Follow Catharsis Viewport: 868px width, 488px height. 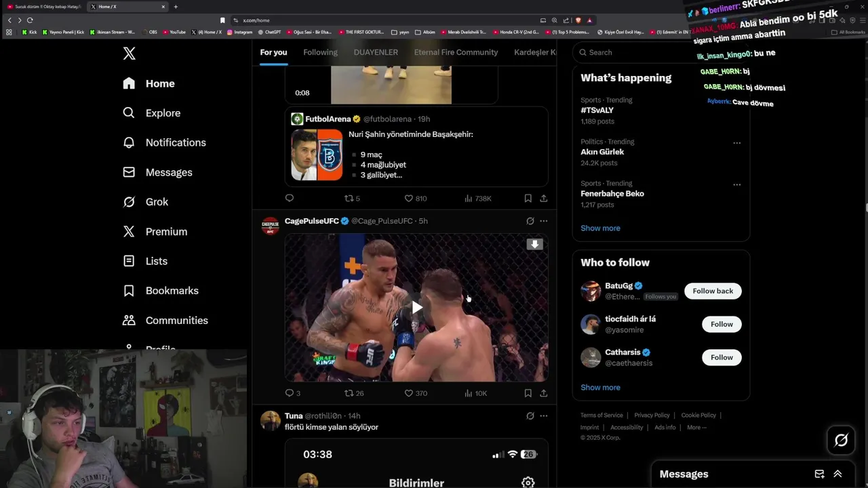(722, 357)
